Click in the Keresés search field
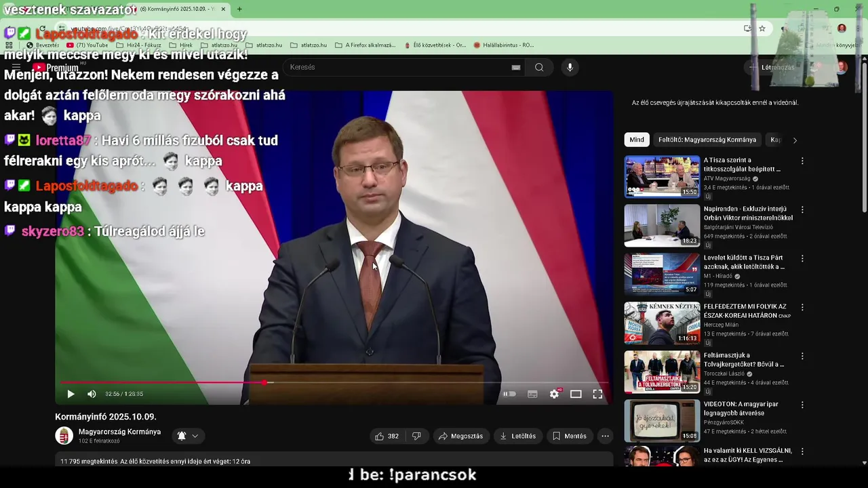 pos(395,67)
